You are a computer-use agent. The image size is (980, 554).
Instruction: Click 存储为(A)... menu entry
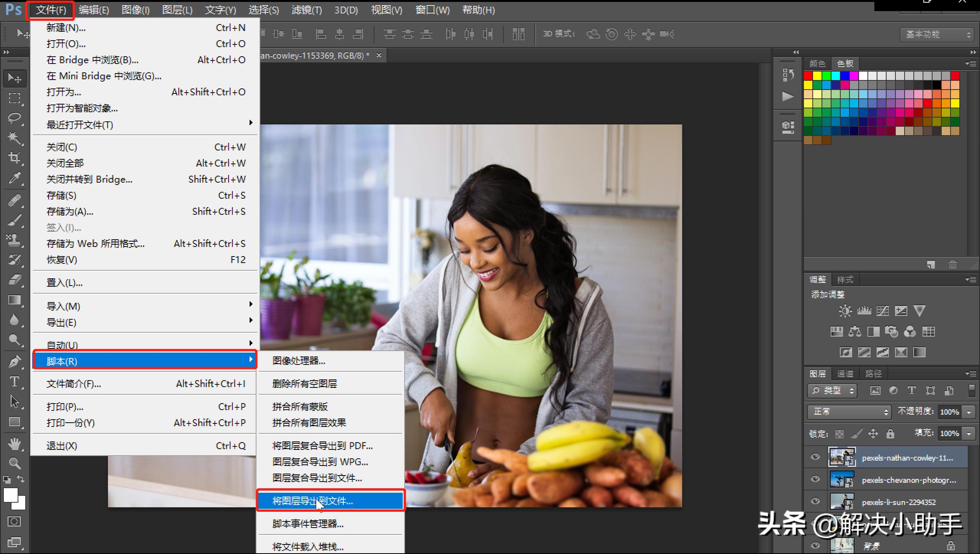tap(70, 212)
